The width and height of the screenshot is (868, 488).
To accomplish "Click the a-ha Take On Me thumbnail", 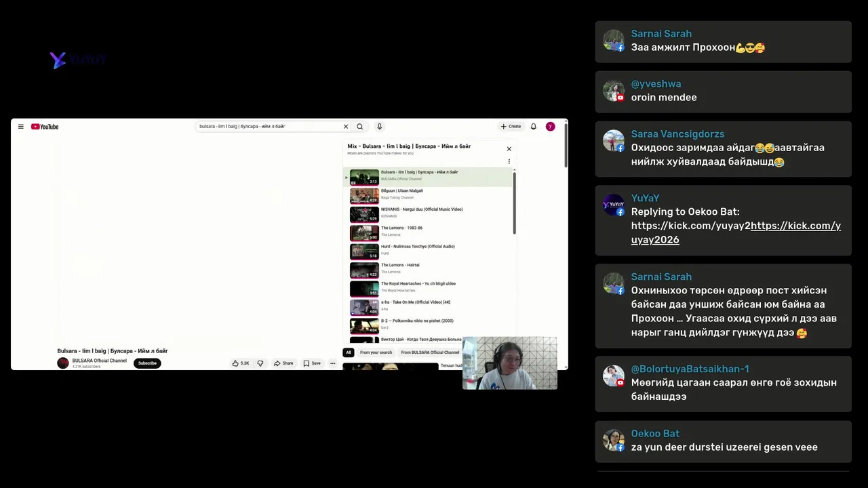I will click(x=364, y=307).
